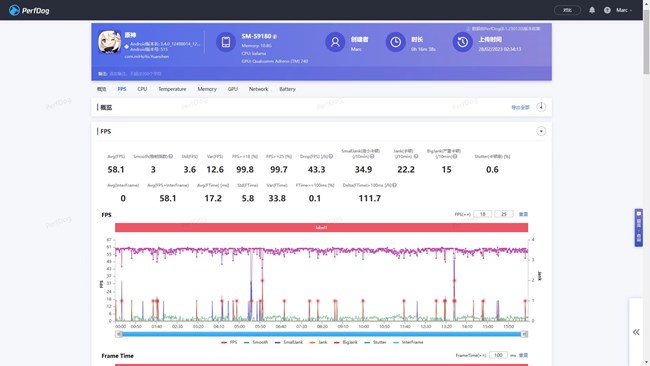Click info icon next to Smooth metric
Viewport: 650px width, 366px height.
(x=171, y=156)
